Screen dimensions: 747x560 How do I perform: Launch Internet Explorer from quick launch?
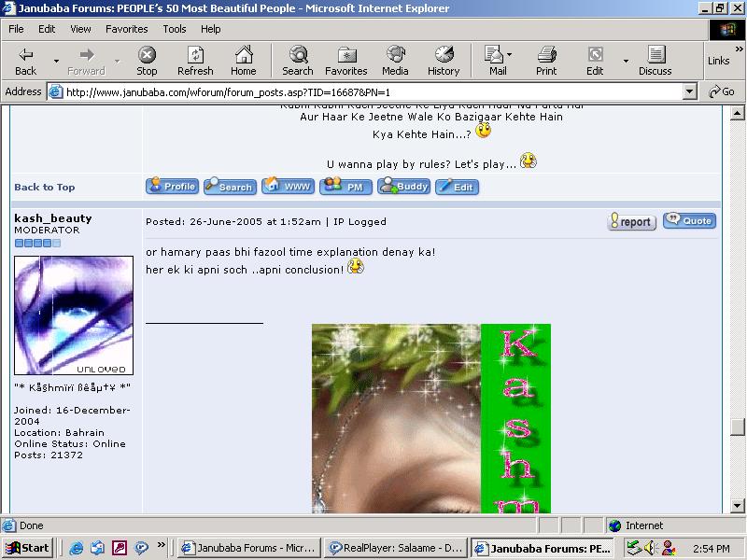[x=77, y=548]
